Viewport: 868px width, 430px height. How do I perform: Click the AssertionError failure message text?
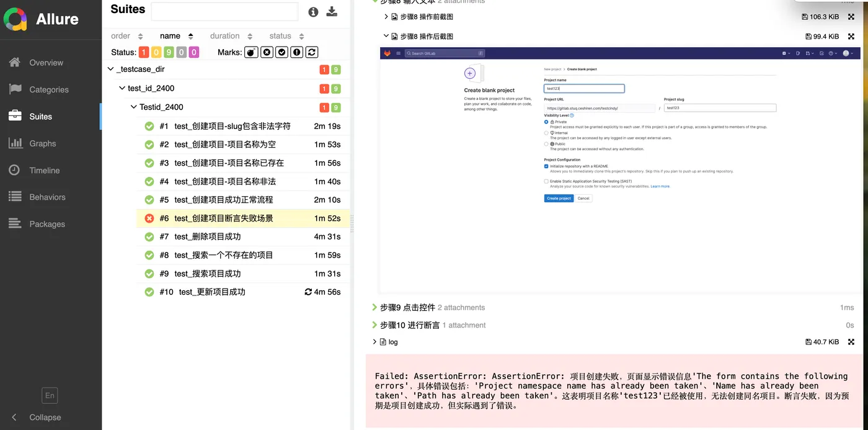coord(611,391)
